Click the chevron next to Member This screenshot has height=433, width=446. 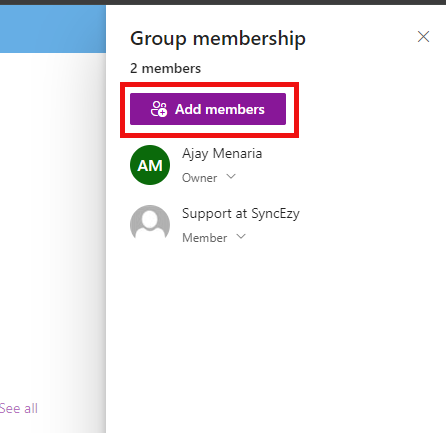tap(241, 236)
